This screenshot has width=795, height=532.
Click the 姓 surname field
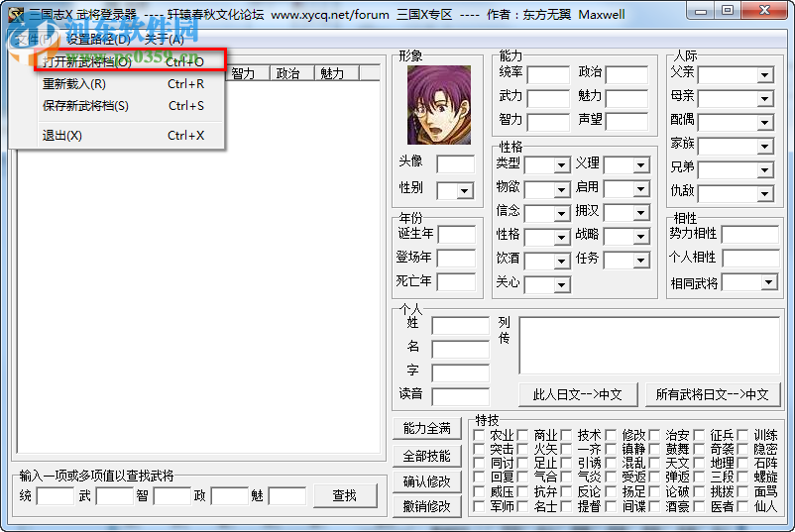click(x=460, y=325)
